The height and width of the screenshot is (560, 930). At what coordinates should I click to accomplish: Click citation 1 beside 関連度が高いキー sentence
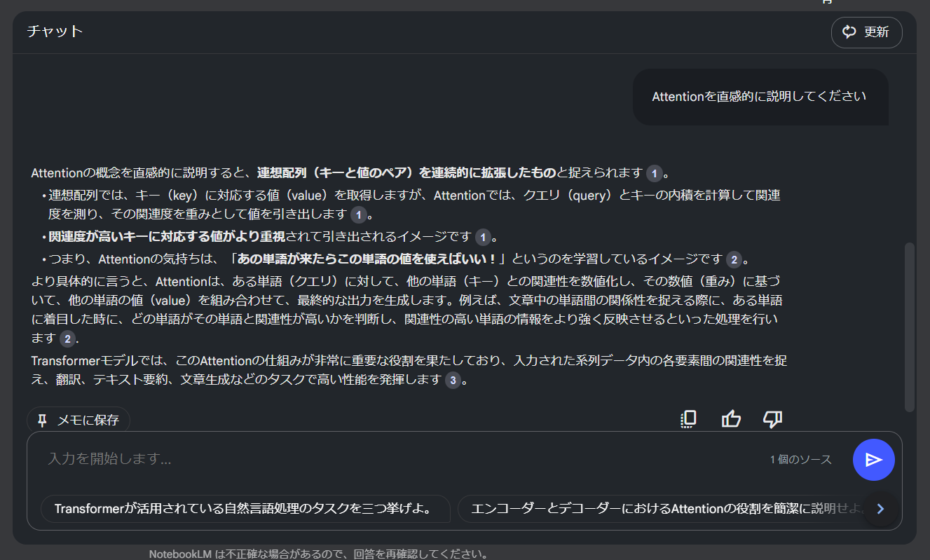click(x=483, y=238)
